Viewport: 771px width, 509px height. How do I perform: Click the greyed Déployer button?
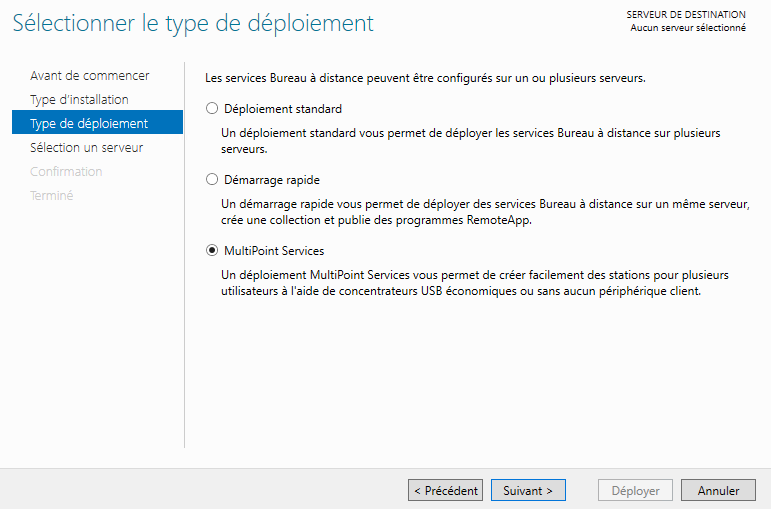tap(635, 490)
